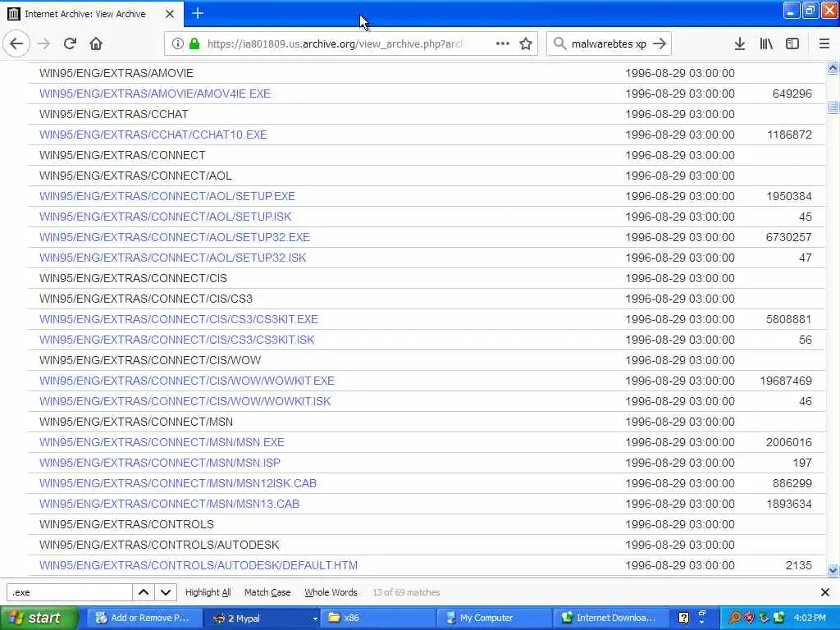Jump to next find match
The width and height of the screenshot is (840, 630).
click(x=166, y=592)
